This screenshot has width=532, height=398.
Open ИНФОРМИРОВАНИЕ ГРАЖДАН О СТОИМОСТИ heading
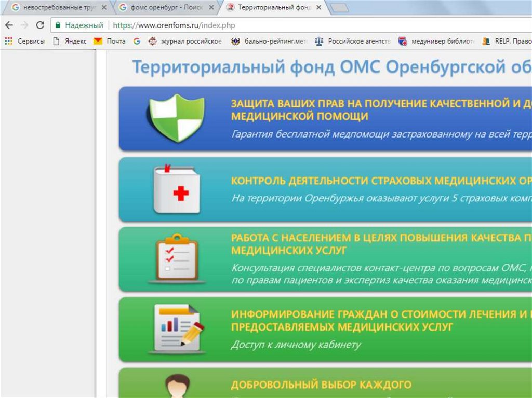[x=381, y=320]
